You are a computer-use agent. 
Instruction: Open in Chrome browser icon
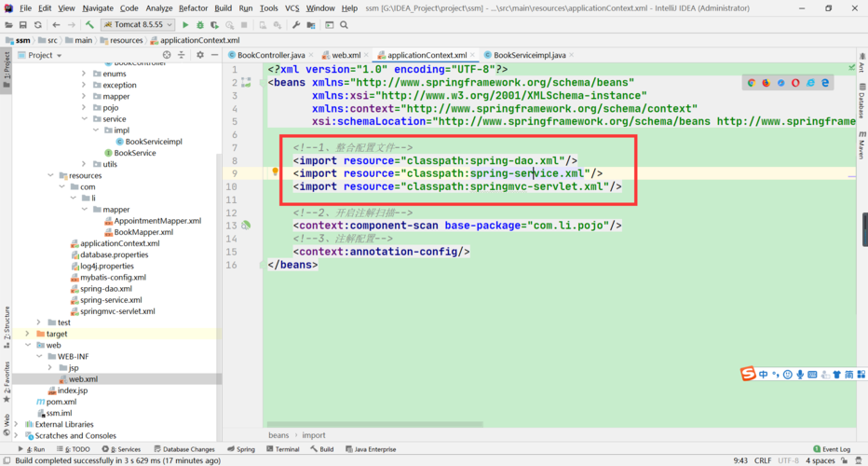point(752,83)
